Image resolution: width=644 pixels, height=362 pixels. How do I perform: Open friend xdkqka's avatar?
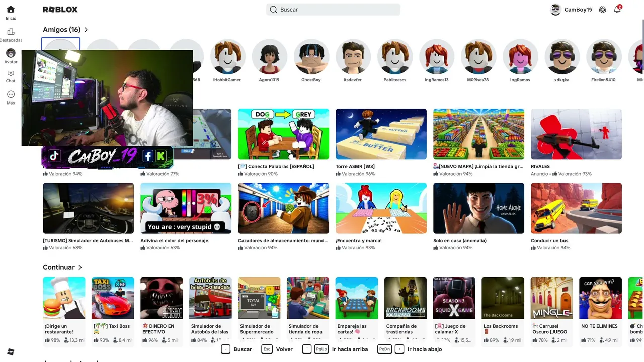(x=561, y=56)
